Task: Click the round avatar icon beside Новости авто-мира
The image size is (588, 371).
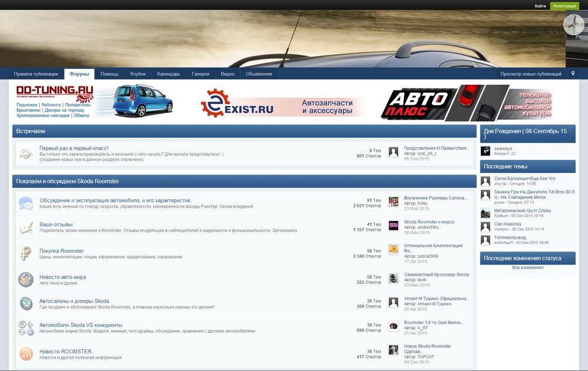Action: [26, 279]
